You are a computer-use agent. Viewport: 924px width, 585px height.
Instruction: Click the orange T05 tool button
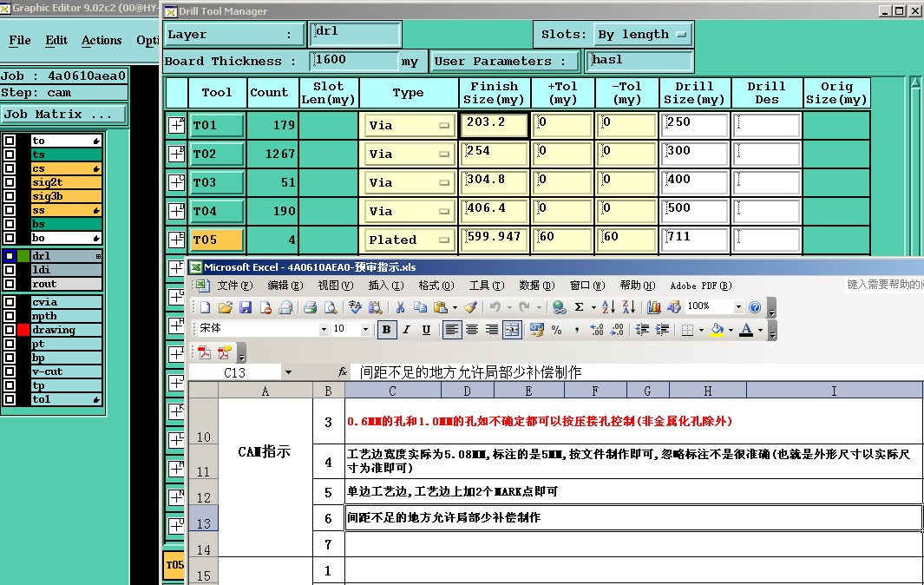pyautogui.click(x=216, y=240)
